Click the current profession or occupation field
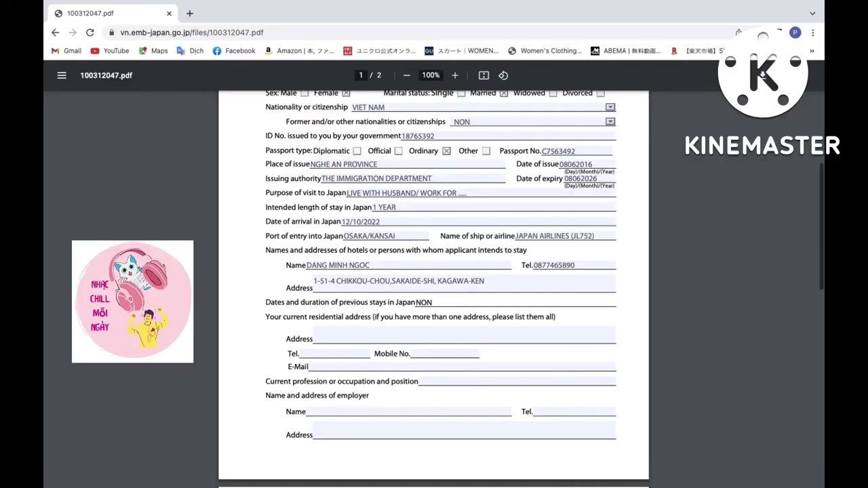This screenshot has width=868, height=488. pos(517,382)
